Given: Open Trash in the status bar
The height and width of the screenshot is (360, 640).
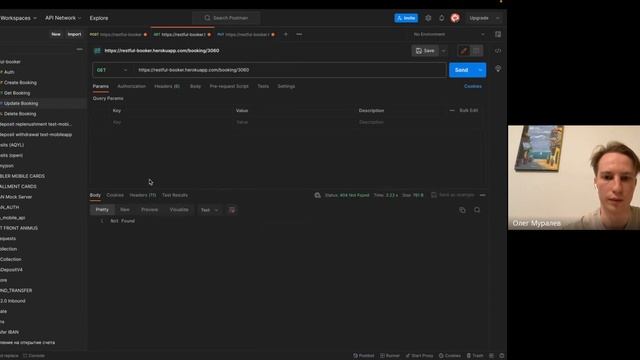Looking at the screenshot, I should (475, 356).
